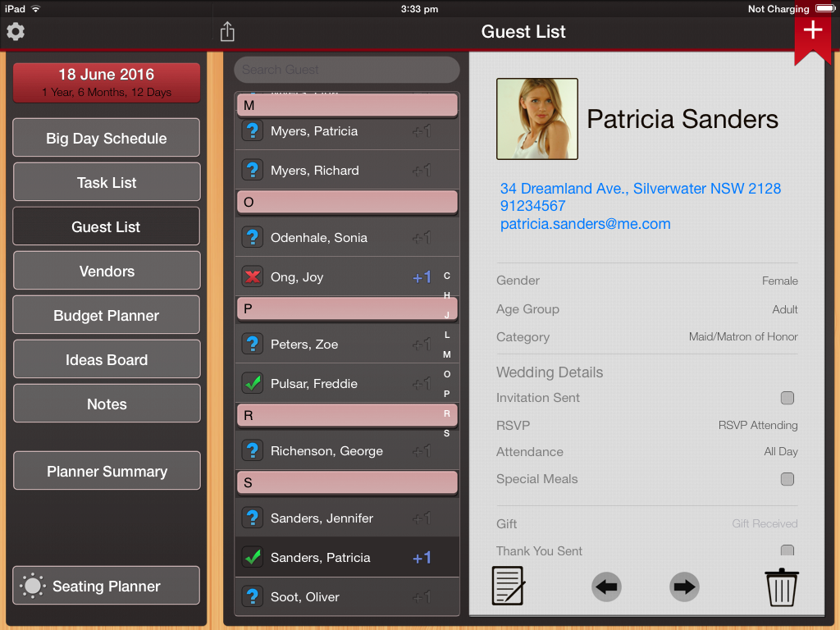
Task: Jump to letter S in index
Action: [x=447, y=433]
